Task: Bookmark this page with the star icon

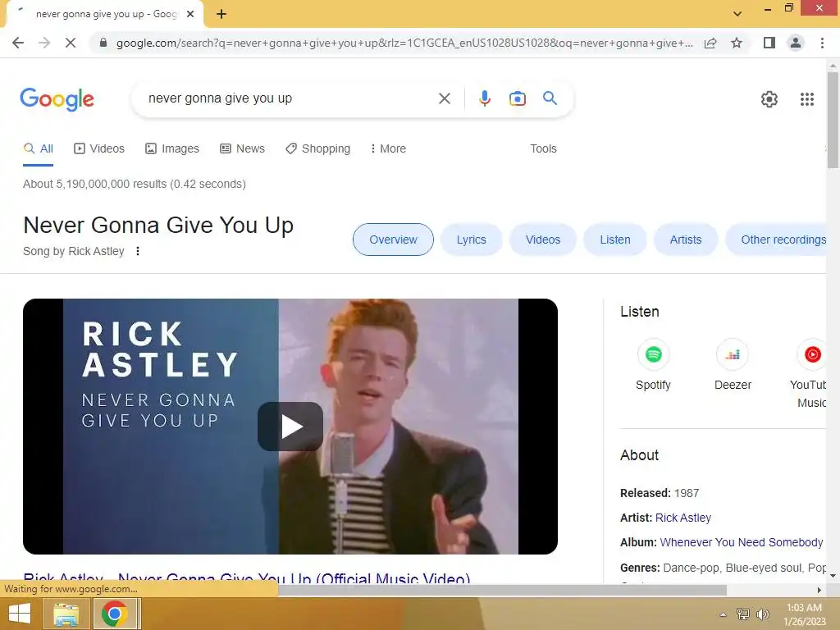Action: click(737, 43)
